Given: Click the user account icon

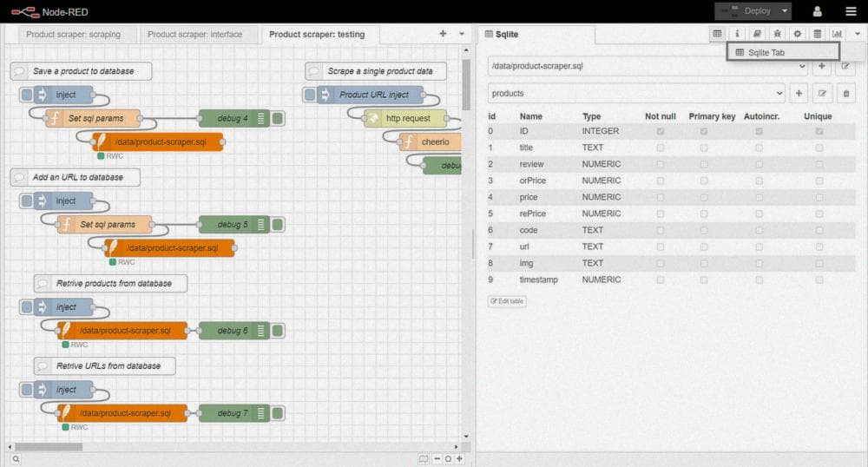Looking at the screenshot, I should click(817, 11).
